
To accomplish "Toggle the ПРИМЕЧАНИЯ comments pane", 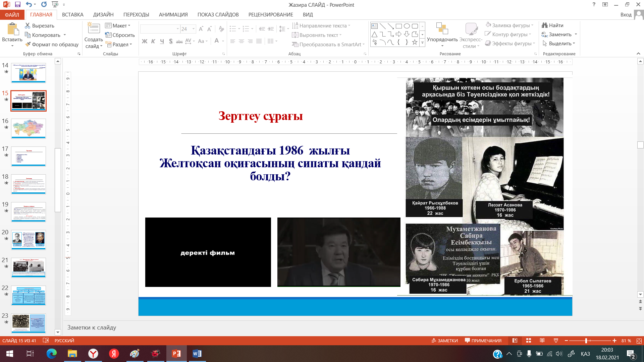I will point(483,341).
